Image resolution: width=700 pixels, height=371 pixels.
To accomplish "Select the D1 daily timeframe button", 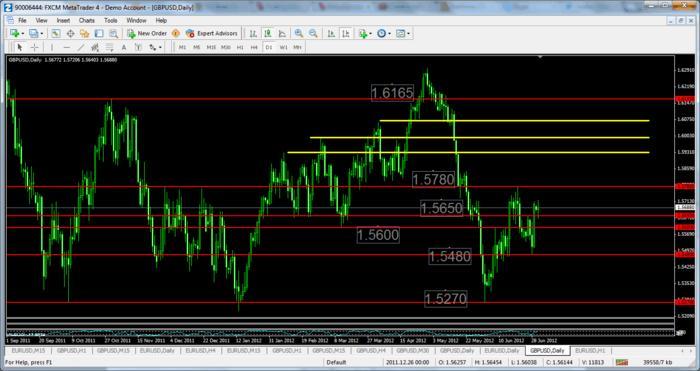I will coord(269,47).
